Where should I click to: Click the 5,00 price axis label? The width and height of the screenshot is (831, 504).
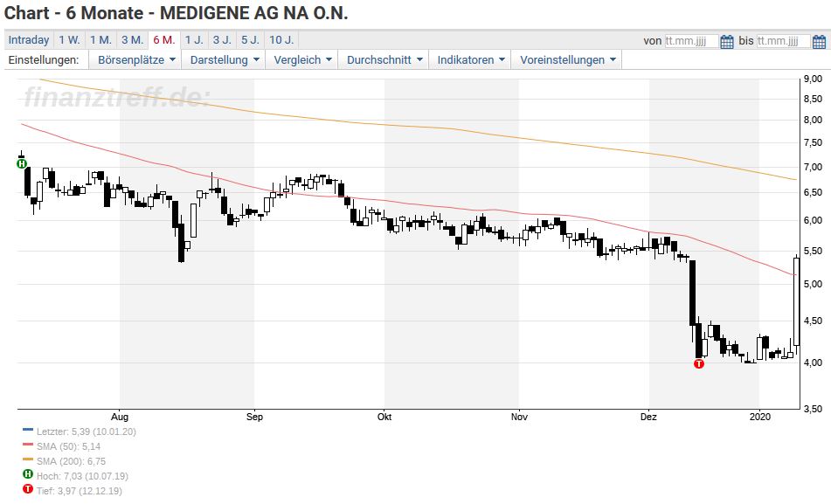(813, 284)
